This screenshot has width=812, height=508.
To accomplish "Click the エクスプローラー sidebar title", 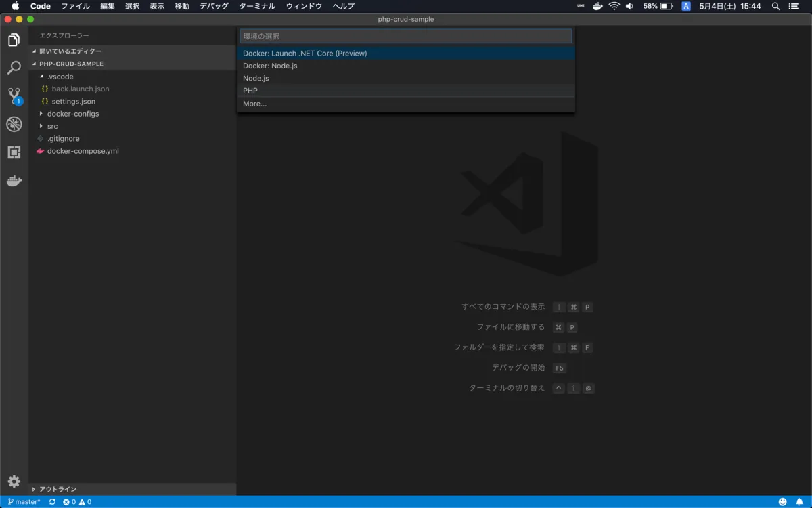I will [x=64, y=35].
